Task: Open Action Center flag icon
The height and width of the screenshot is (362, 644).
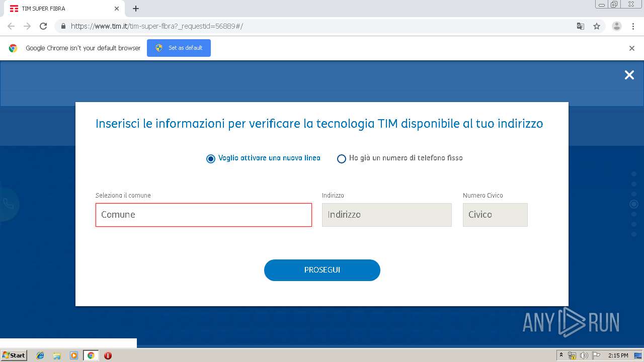Action: tap(596, 355)
